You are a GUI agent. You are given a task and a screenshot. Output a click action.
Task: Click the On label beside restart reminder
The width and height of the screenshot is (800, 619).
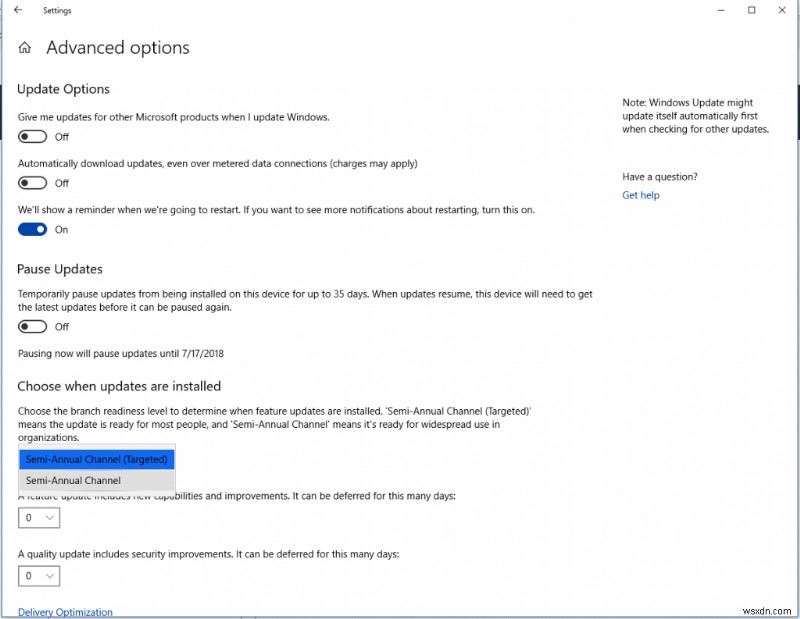61,229
